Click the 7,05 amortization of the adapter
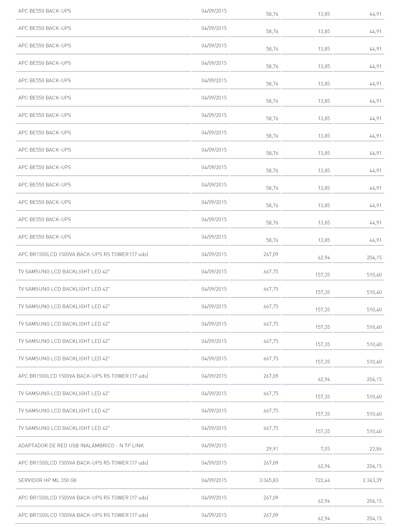407x532 pixels. [325, 449]
